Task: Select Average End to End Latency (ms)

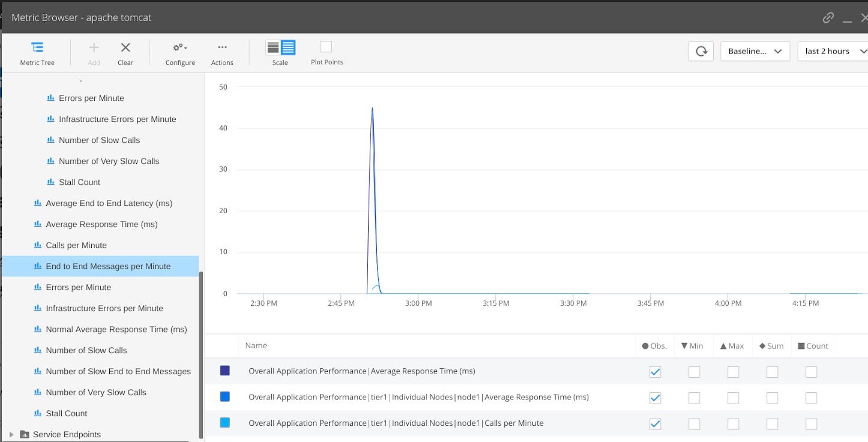Action: (109, 203)
